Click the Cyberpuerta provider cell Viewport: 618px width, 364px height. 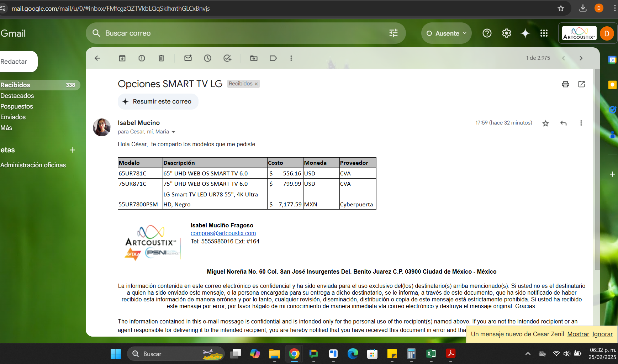tap(358, 200)
